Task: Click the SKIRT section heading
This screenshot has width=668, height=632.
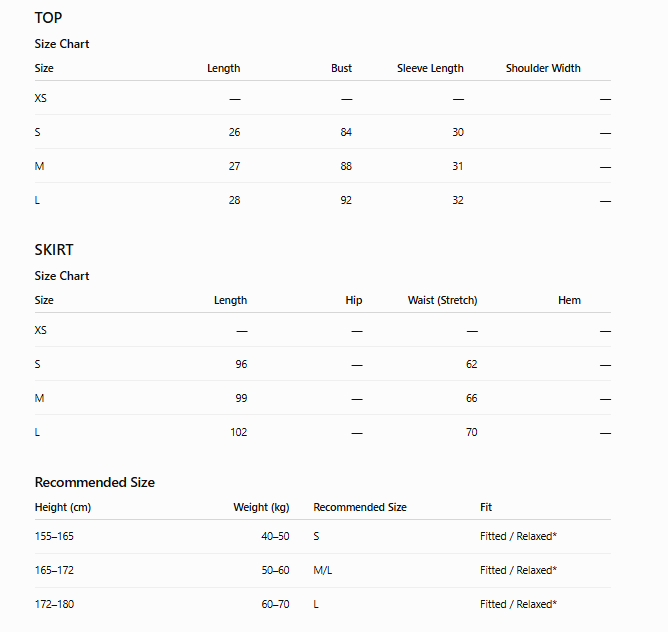Action: [x=54, y=250]
